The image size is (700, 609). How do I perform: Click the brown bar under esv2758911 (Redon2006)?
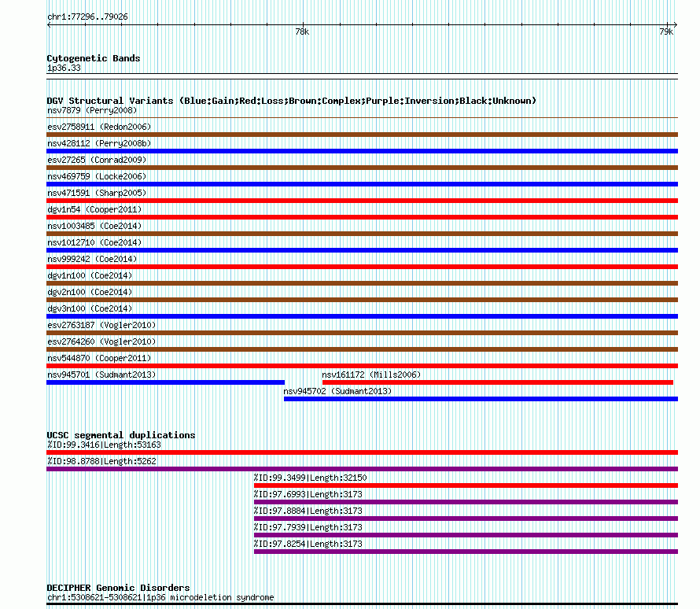tap(362, 135)
